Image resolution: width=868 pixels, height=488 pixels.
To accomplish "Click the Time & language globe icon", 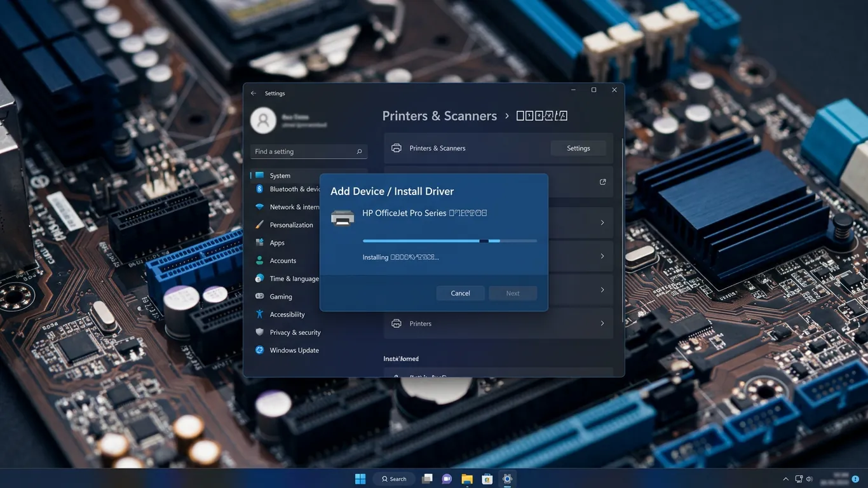I will pyautogui.click(x=259, y=278).
